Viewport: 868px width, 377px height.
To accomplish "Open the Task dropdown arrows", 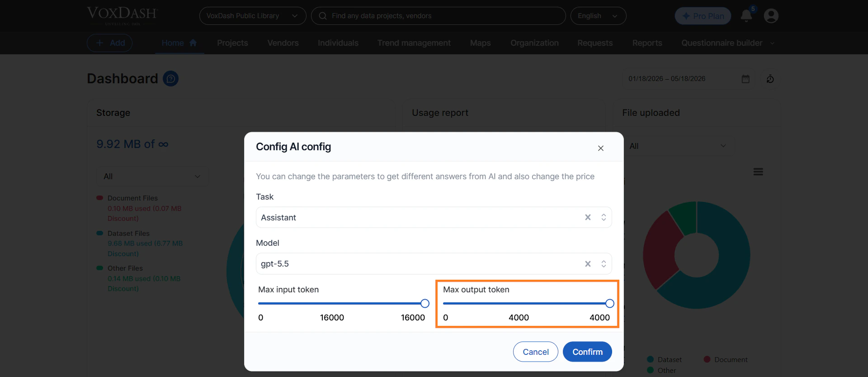I will point(604,217).
